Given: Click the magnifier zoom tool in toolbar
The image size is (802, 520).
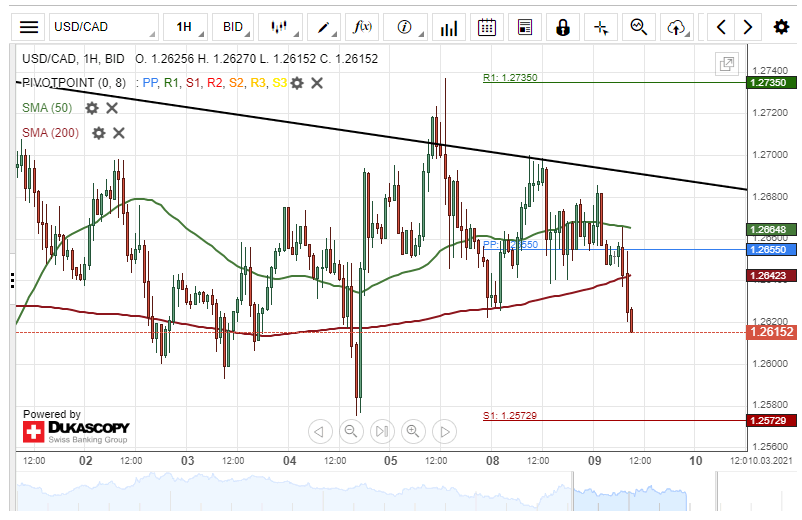Looking at the screenshot, I should click(639, 27).
